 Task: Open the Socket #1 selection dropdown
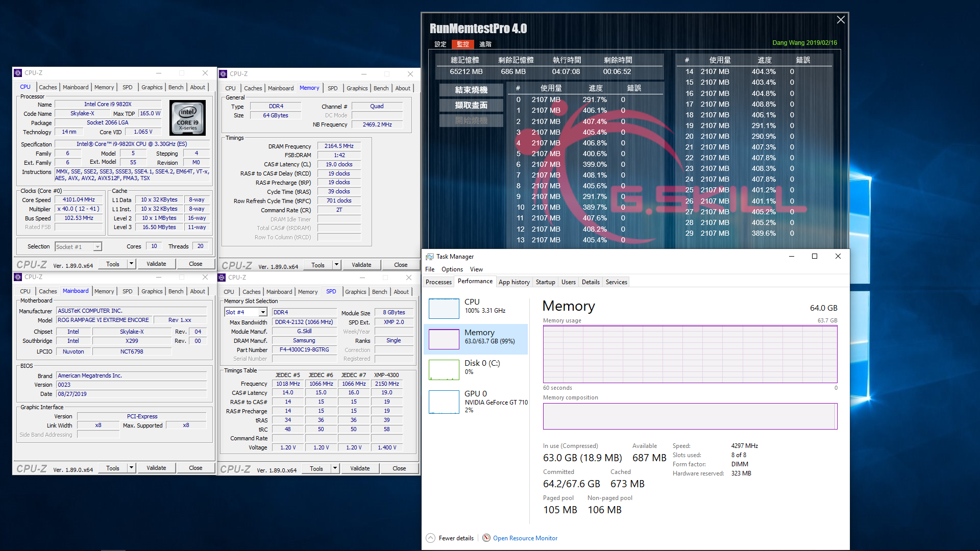tap(97, 246)
